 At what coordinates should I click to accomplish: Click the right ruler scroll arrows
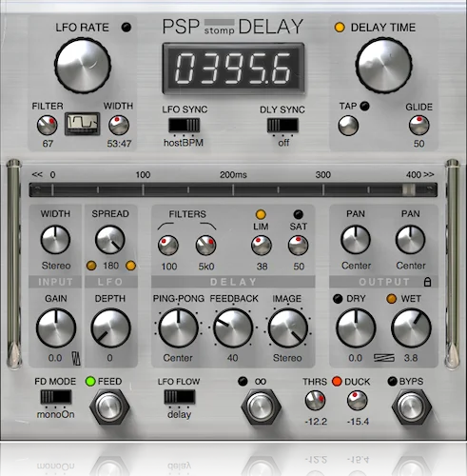coord(429,174)
